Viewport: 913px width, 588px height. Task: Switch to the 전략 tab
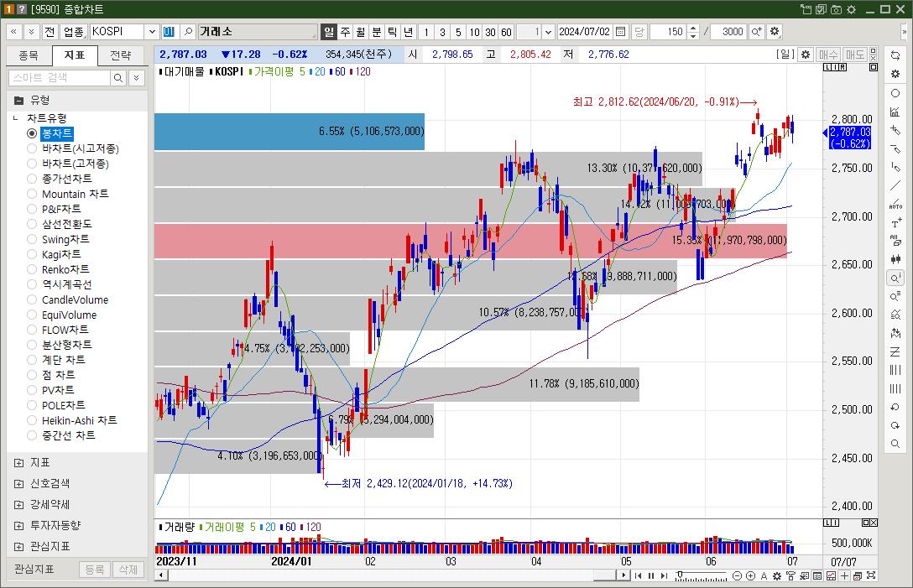click(x=121, y=55)
